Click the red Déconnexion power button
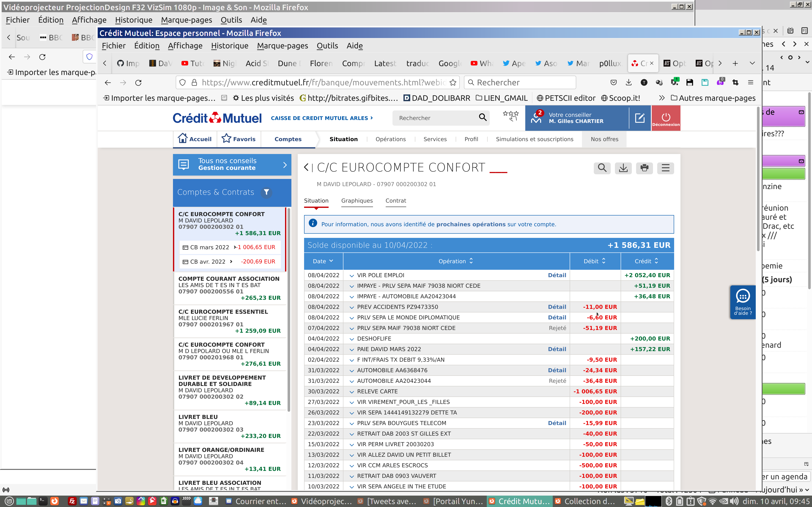The height and width of the screenshot is (507, 812). (666, 118)
